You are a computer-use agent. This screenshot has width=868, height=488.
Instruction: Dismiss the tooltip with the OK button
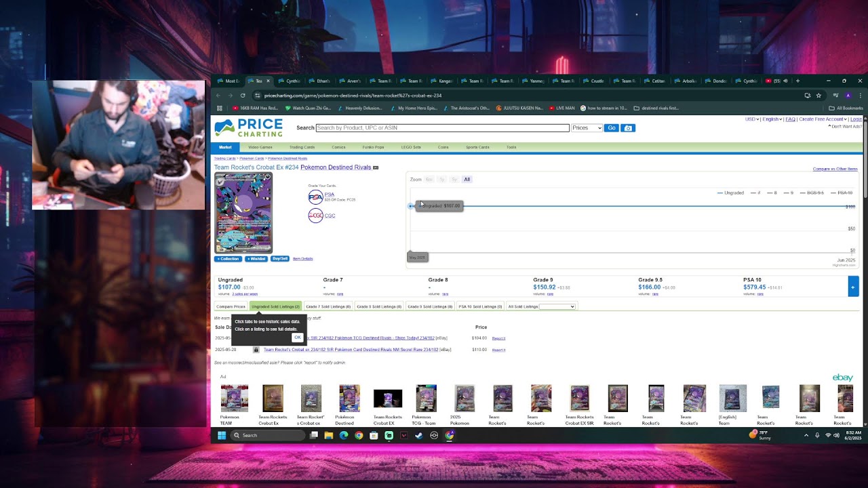297,338
